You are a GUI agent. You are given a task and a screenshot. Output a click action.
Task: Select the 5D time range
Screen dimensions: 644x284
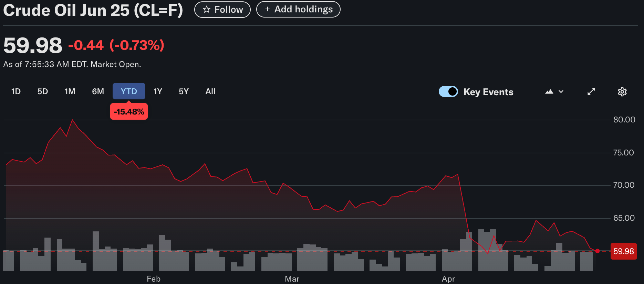43,91
